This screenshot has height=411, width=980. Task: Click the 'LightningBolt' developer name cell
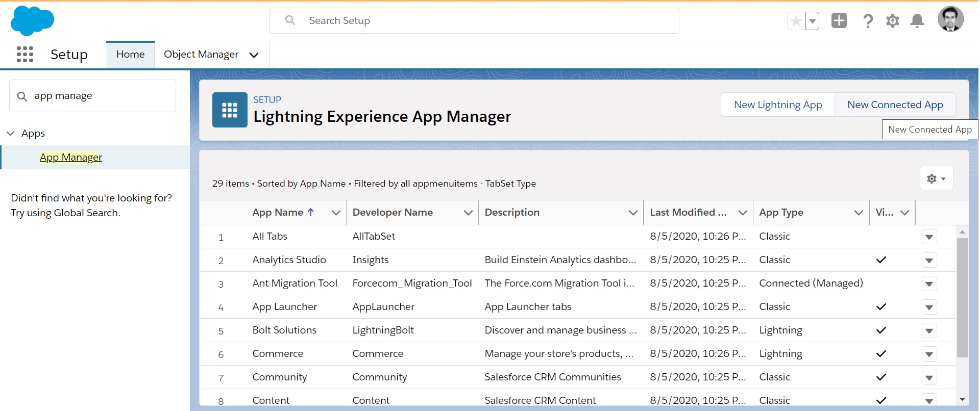click(383, 330)
